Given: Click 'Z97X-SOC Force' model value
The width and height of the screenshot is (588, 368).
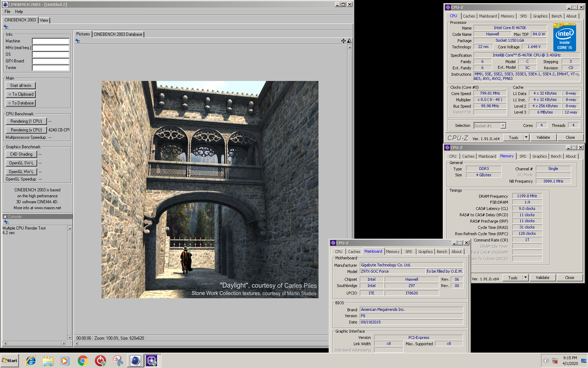Looking at the screenshot, I should tap(393, 271).
